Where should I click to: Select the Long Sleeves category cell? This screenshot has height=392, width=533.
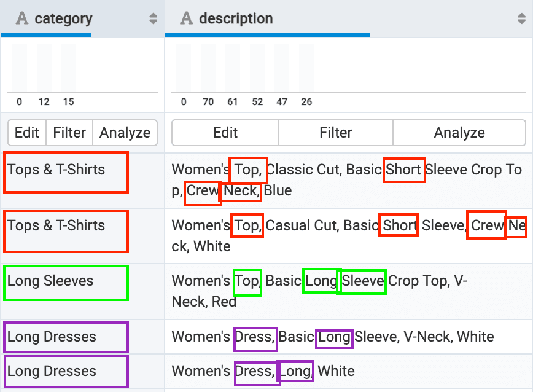click(66, 282)
